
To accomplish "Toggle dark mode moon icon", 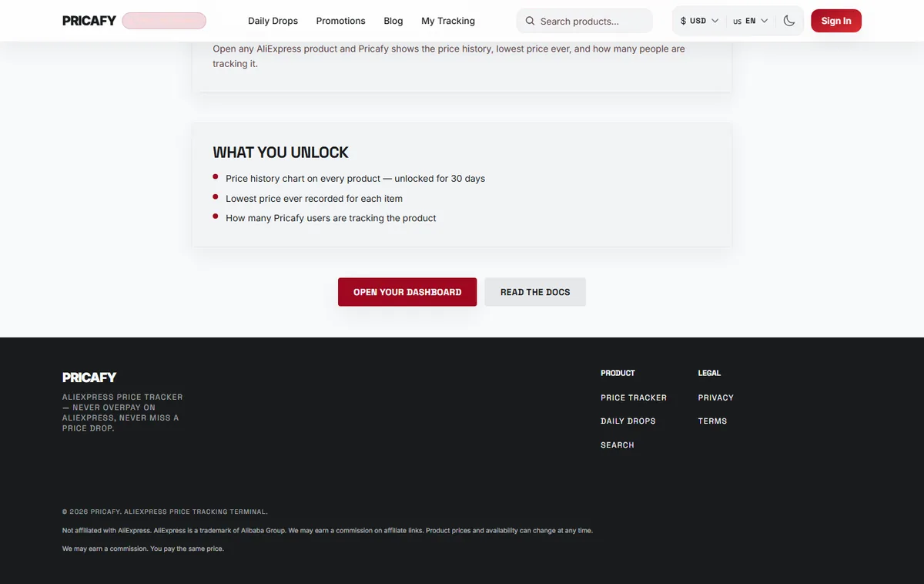I will (x=789, y=21).
